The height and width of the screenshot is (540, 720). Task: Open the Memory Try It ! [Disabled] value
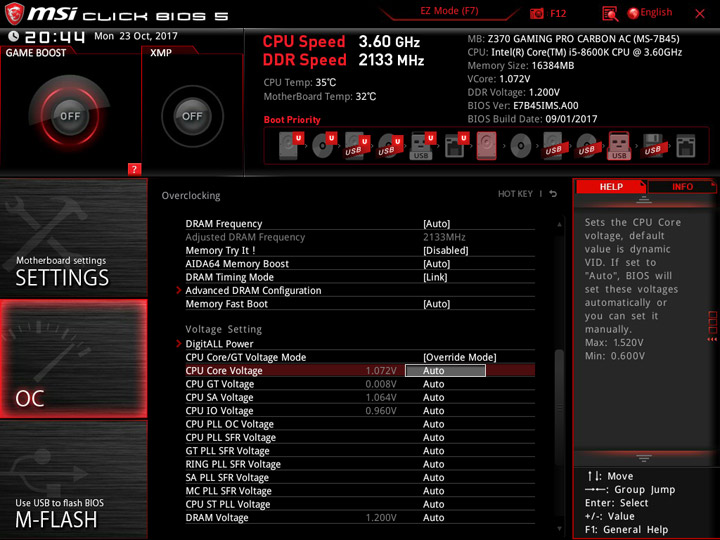point(445,250)
